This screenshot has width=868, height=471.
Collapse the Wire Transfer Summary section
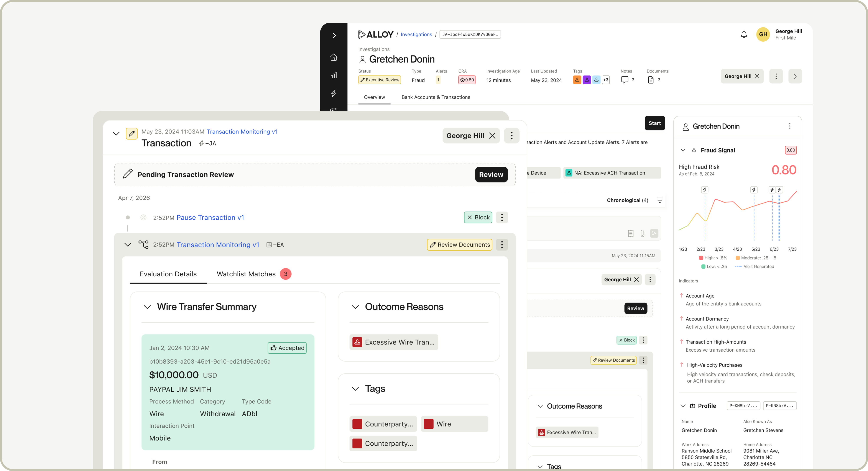pyautogui.click(x=147, y=307)
